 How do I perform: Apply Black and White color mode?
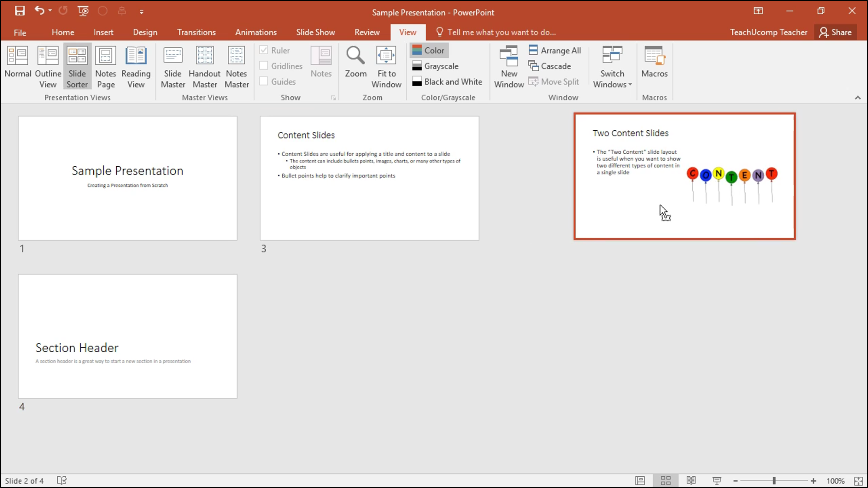(x=447, y=82)
